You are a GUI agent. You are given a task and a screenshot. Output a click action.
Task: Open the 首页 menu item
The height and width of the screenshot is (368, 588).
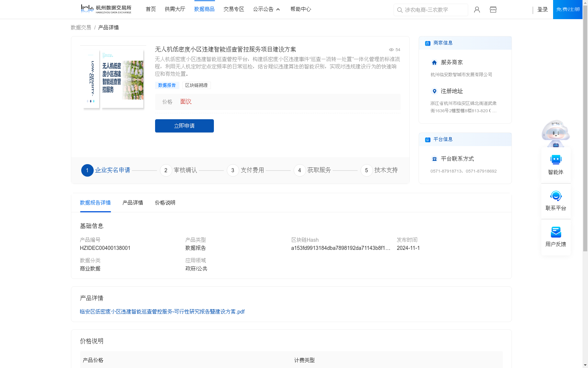pos(151,9)
